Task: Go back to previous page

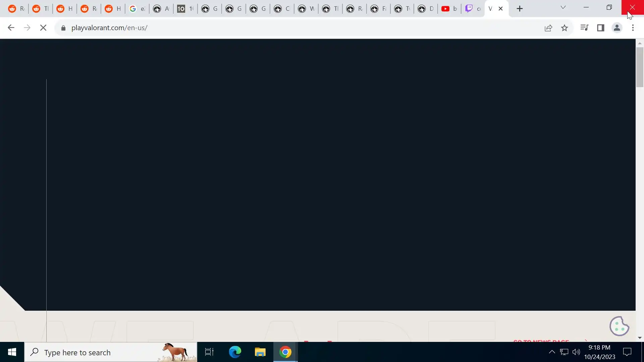Action: 11,28
